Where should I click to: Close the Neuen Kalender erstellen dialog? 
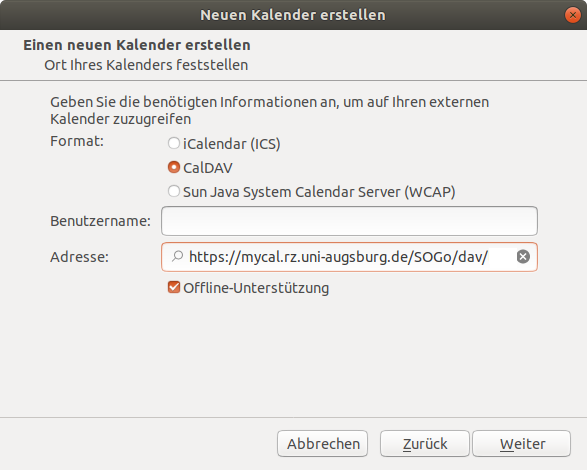click(572, 15)
